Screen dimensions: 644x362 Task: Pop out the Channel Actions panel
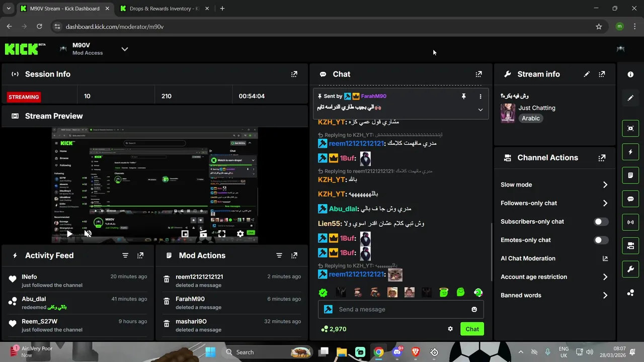602,158
